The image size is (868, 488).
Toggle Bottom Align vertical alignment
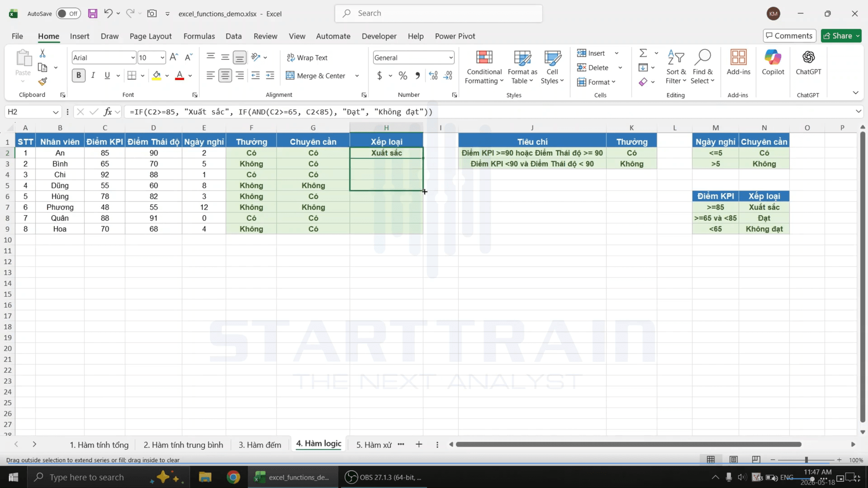pyautogui.click(x=240, y=57)
